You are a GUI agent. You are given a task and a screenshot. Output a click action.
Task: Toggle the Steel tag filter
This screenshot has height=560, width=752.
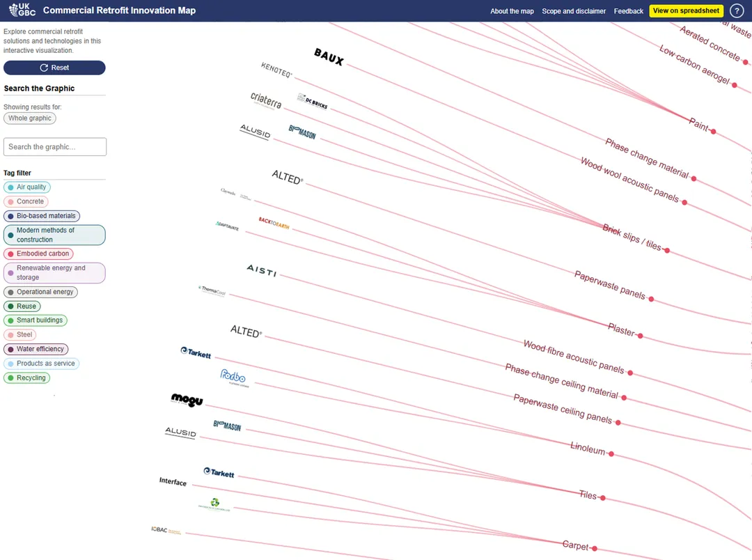click(x=19, y=334)
